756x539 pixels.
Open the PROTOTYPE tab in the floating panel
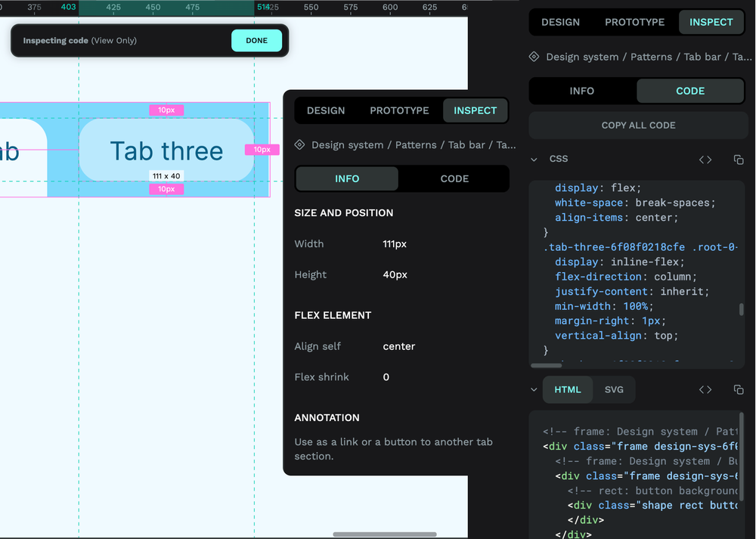[399, 110]
